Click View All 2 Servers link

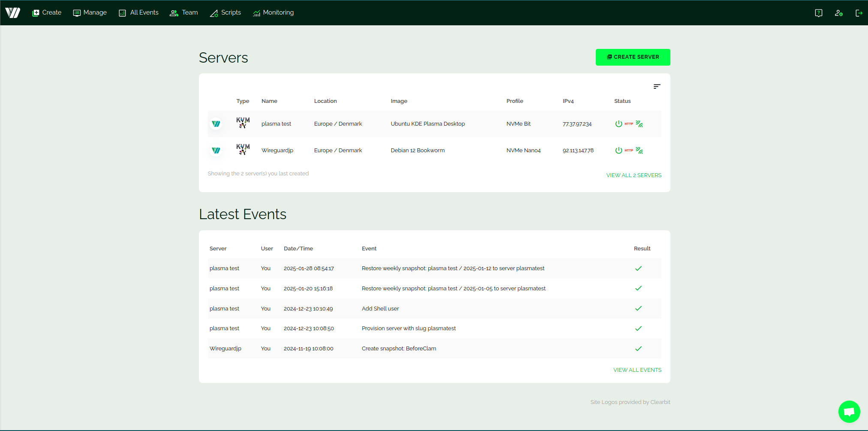coord(634,175)
